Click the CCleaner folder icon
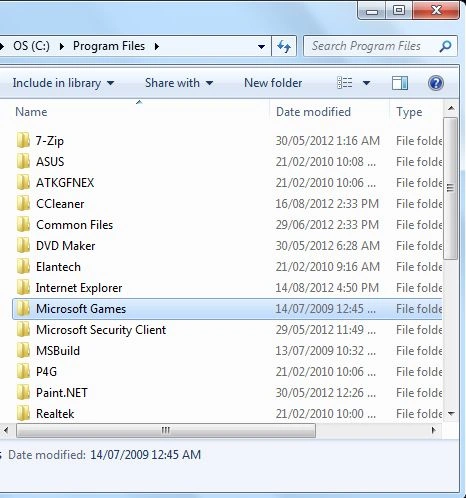The width and height of the screenshot is (466, 498). point(23,203)
